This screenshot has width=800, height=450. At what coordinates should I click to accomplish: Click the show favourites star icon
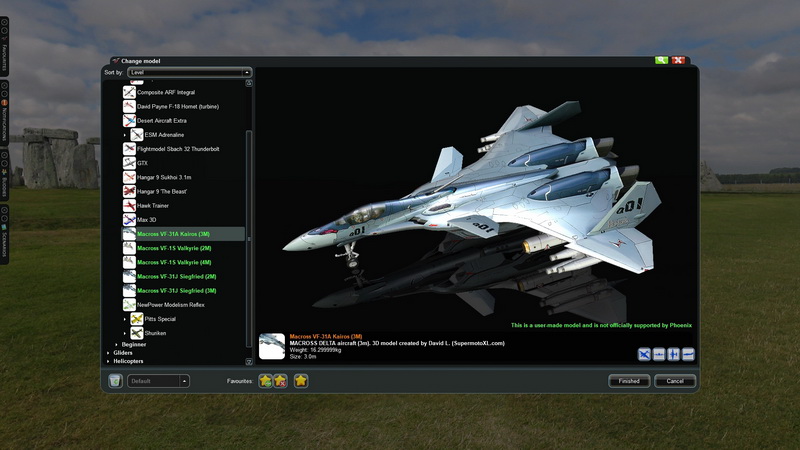click(x=301, y=381)
